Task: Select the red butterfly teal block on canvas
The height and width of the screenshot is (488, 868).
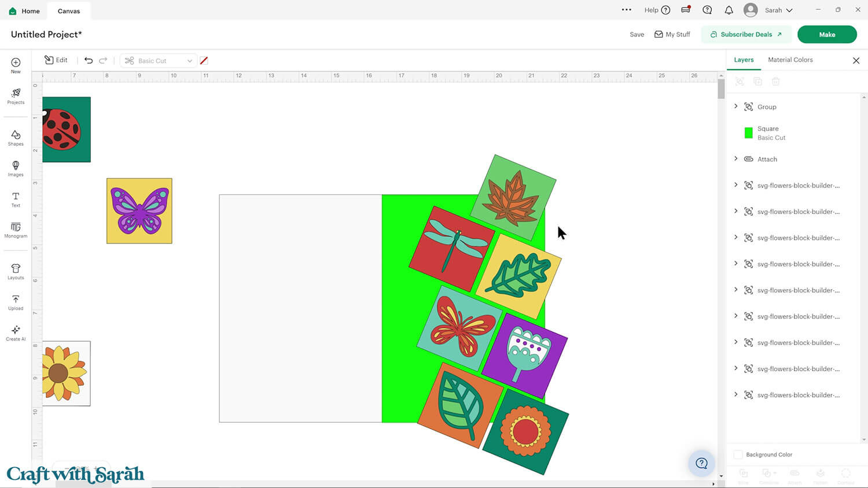Action: 460,328
